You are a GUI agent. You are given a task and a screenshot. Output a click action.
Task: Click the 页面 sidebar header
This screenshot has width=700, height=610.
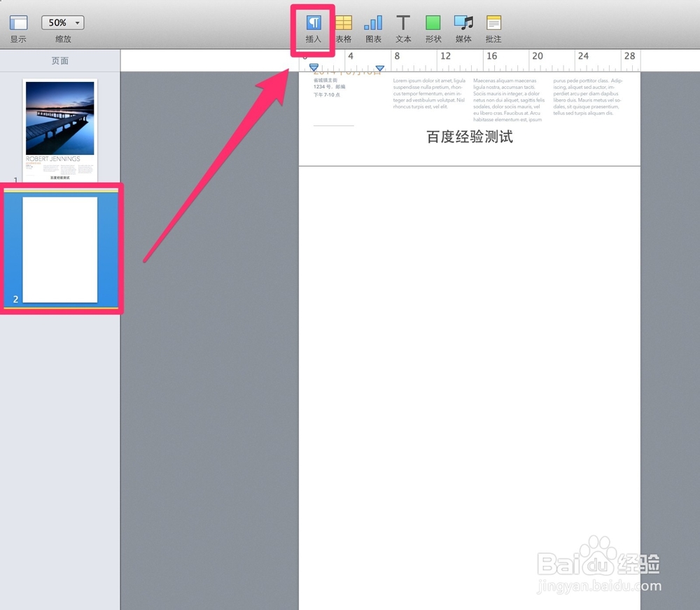[x=59, y=61]
